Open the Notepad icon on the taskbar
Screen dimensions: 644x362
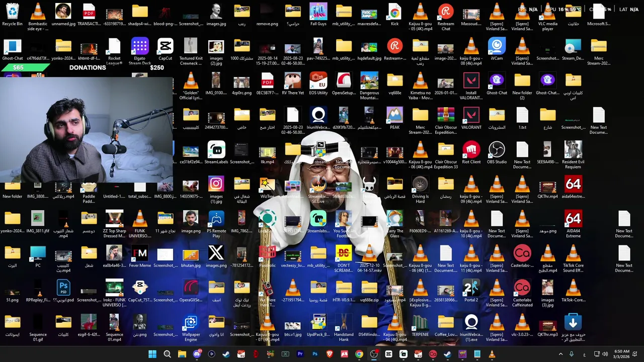click(x=477, y=354)
